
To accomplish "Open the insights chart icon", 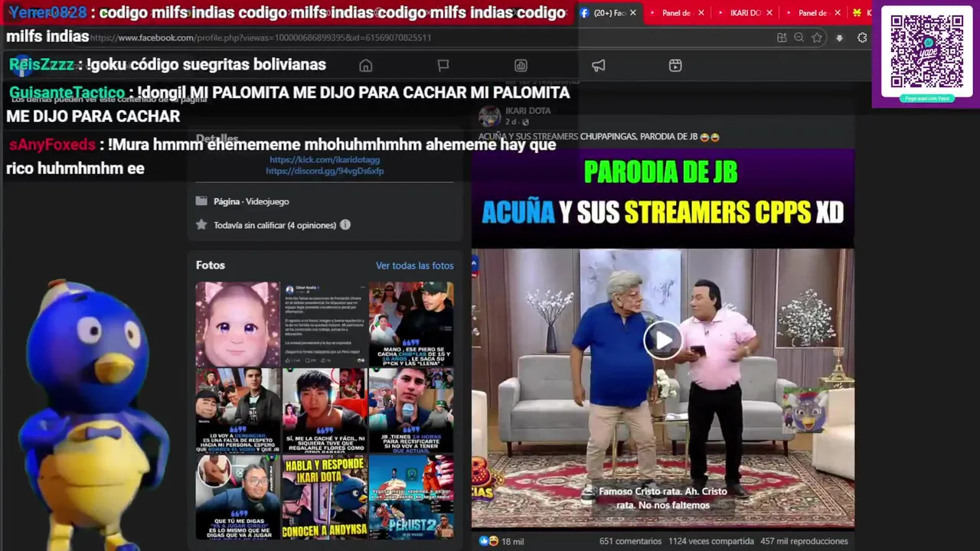I will coord(521,66).
